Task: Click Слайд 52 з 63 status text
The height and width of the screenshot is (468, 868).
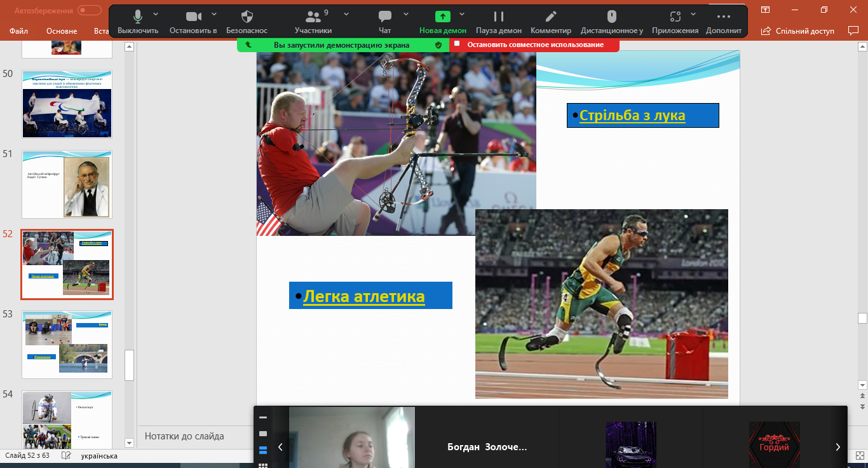Action: [x=27, y=456]
